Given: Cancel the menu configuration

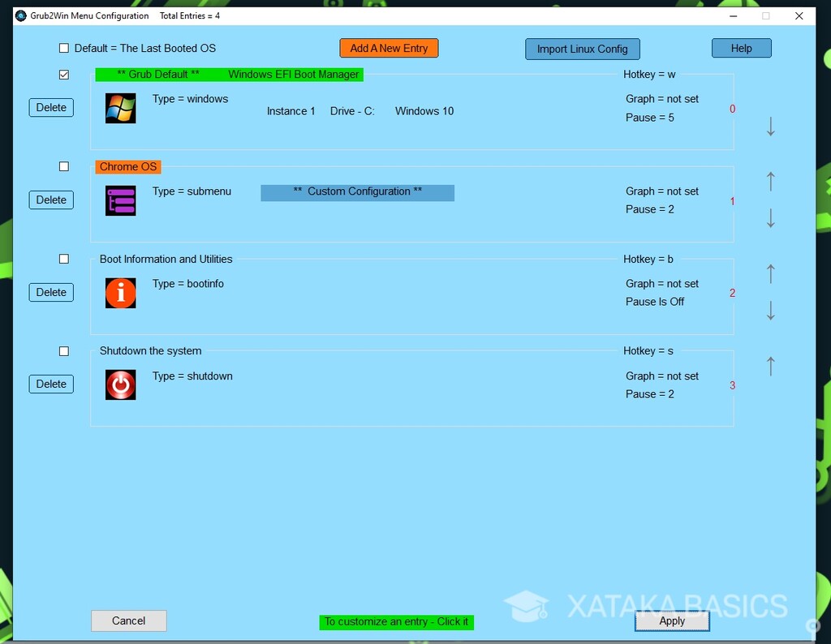Looking at the screenshot, I should click(x=128, y=621).
